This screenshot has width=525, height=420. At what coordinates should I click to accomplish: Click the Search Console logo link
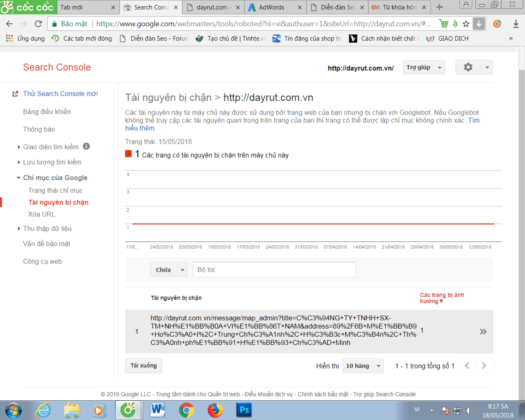pyautogui.click(x=57, y=67)
